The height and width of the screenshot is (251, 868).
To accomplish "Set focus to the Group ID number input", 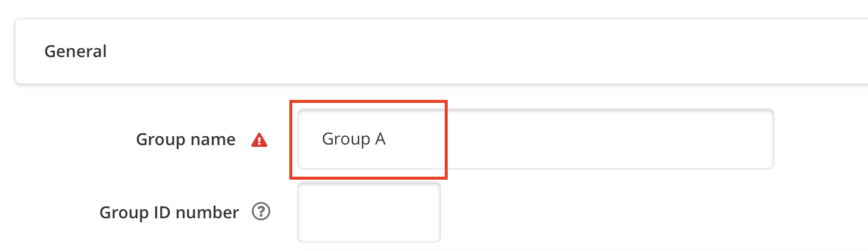I will (x=369, y=212).
